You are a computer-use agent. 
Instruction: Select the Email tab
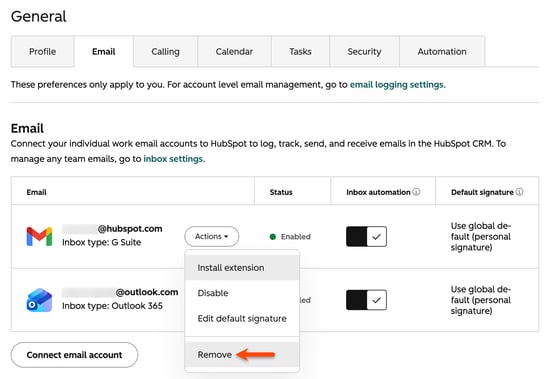click(103, 52)
